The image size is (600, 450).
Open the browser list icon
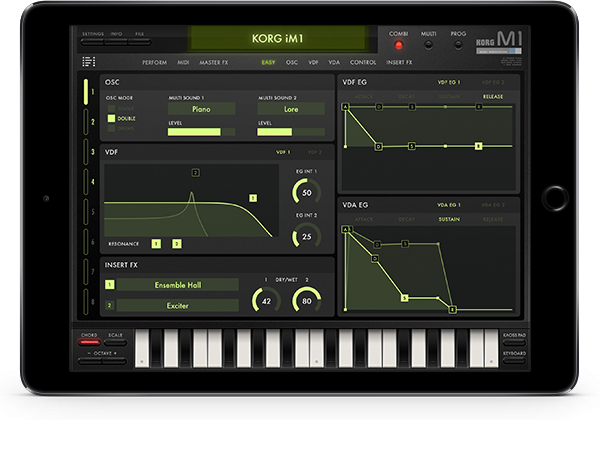[x=89, y=62]
